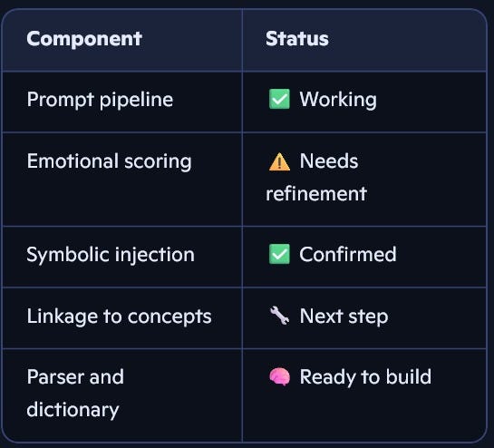Click the Prompt pipeline cell

coord(122,102)
